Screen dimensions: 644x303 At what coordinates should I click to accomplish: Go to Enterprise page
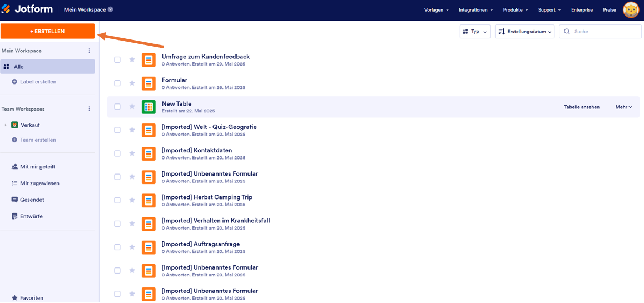[582, 10]
